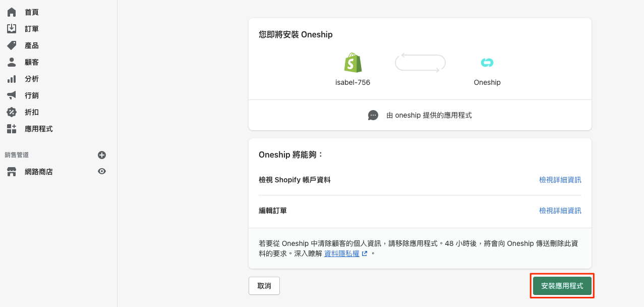The image size is (644, 307).
Task: Click the Oneship app logo
Action: tap(487, 63)
